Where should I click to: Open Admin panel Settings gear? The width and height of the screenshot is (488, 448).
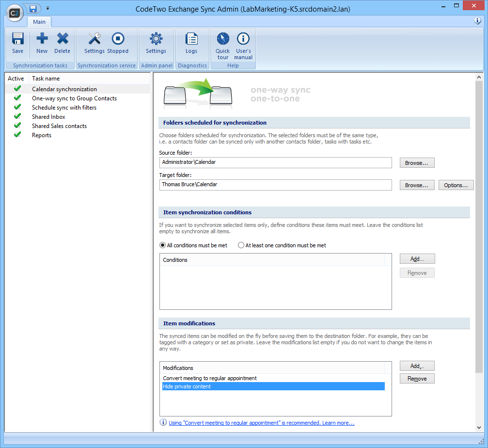[x=156, y=39]
